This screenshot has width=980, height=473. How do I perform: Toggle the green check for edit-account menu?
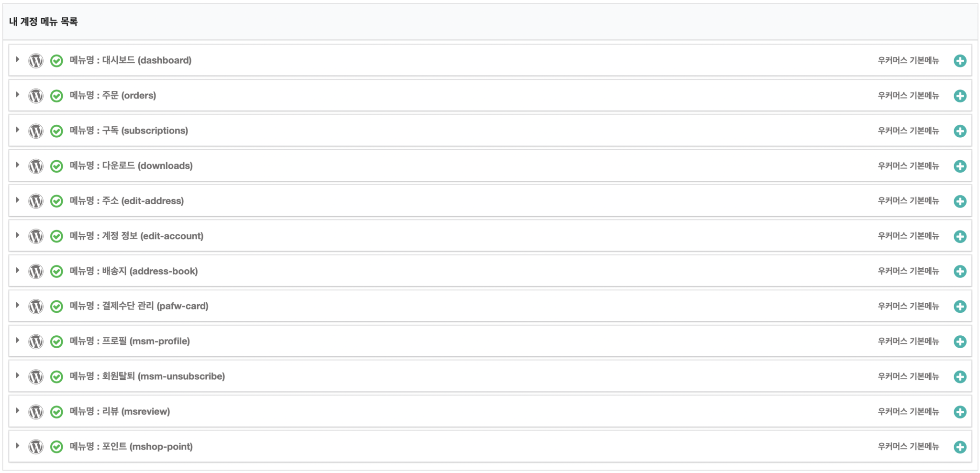(x=56, y=236)
